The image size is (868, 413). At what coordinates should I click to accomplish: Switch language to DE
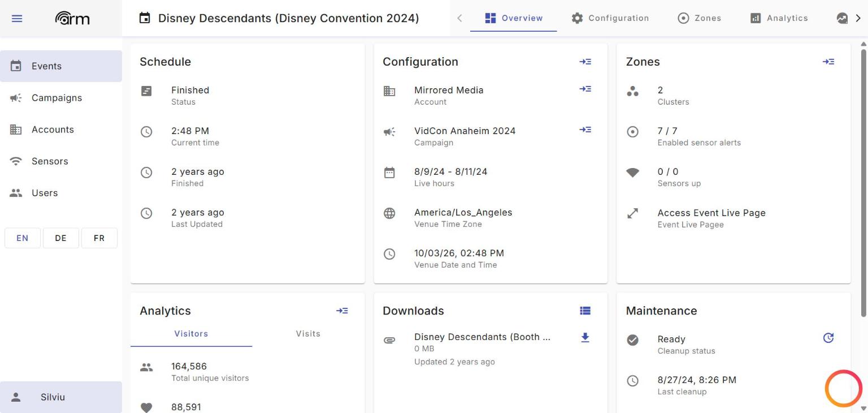click(61, 238)
